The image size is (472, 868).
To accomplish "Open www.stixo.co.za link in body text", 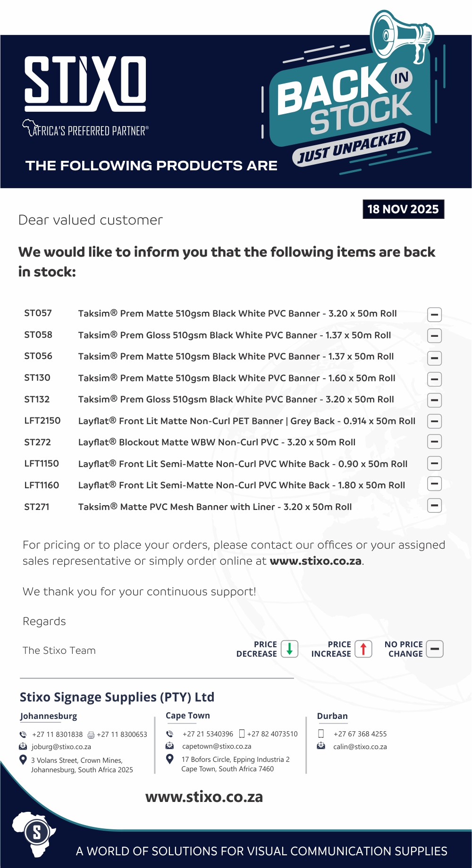I will 315,561.
